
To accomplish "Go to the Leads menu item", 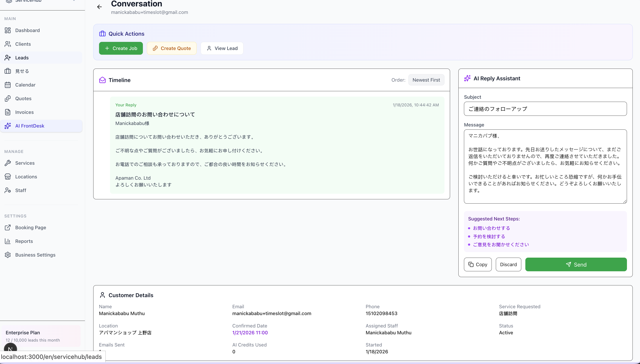I will coord(22,57).
